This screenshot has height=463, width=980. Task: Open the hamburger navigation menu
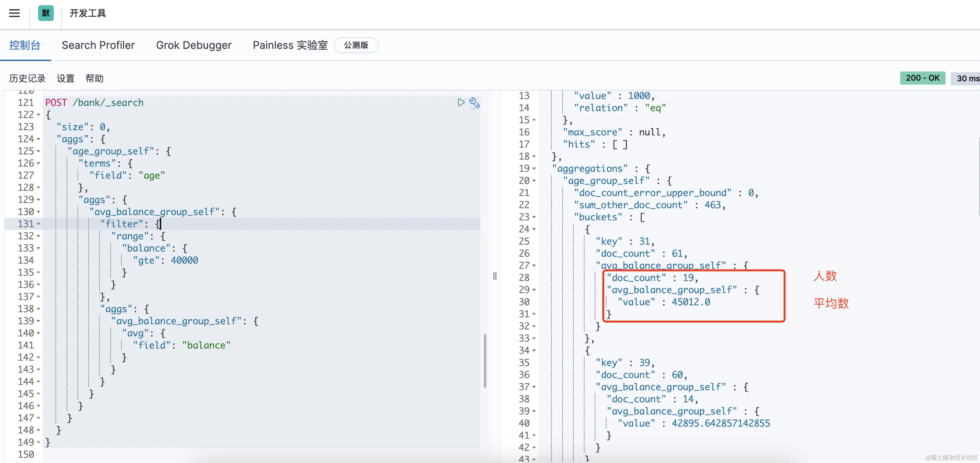14,13
